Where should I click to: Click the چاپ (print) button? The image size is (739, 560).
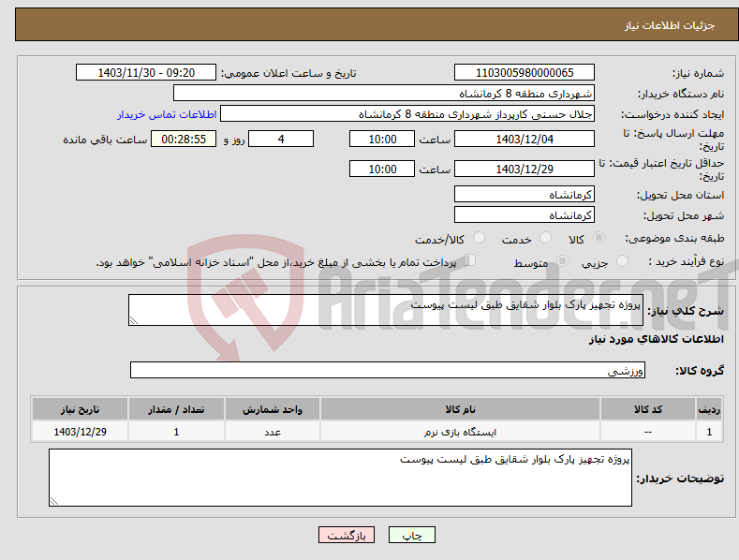click(411, 535)
